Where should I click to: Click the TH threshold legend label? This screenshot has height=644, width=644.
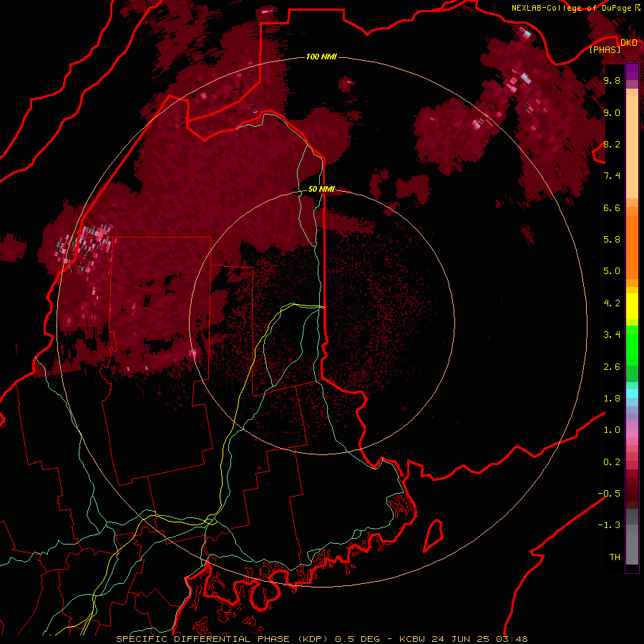[x=615, y=557]
